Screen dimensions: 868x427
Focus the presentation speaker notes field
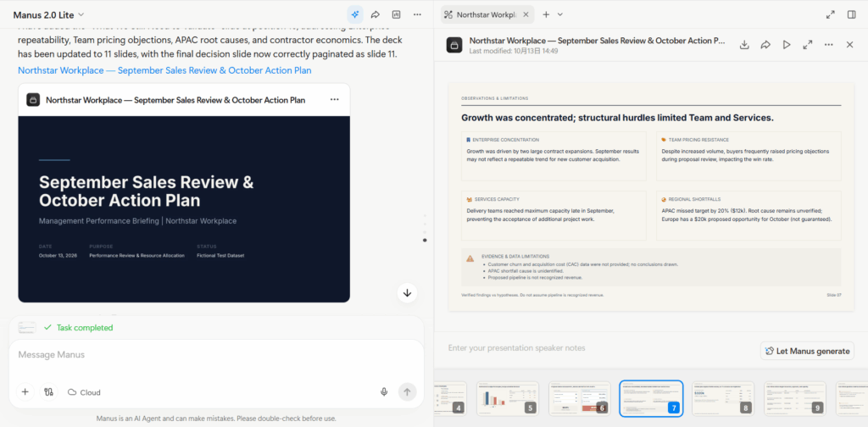coord(601,348)
